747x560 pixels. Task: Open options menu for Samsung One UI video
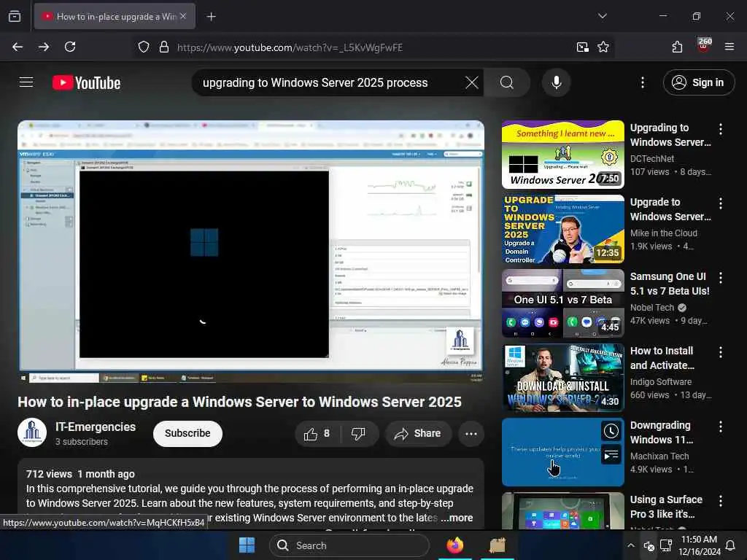[720, 278]
